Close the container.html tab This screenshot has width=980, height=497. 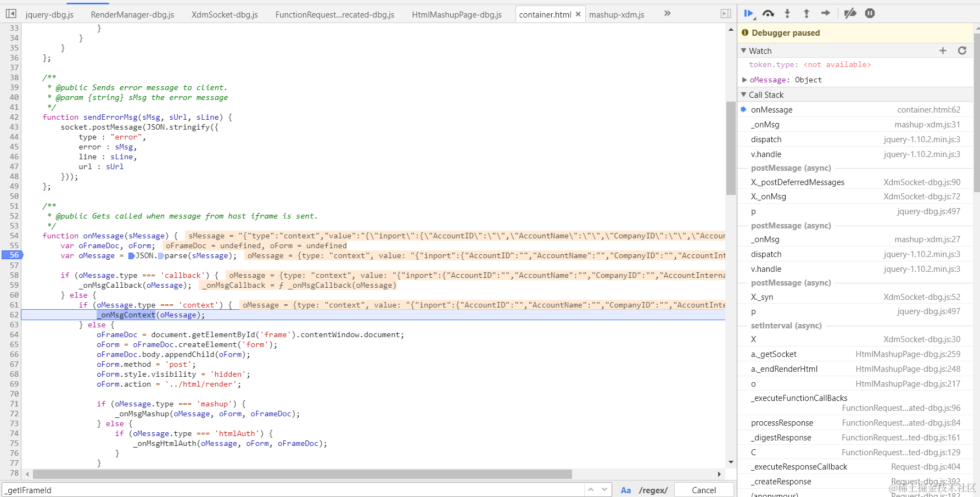click(x=578, y=14)
